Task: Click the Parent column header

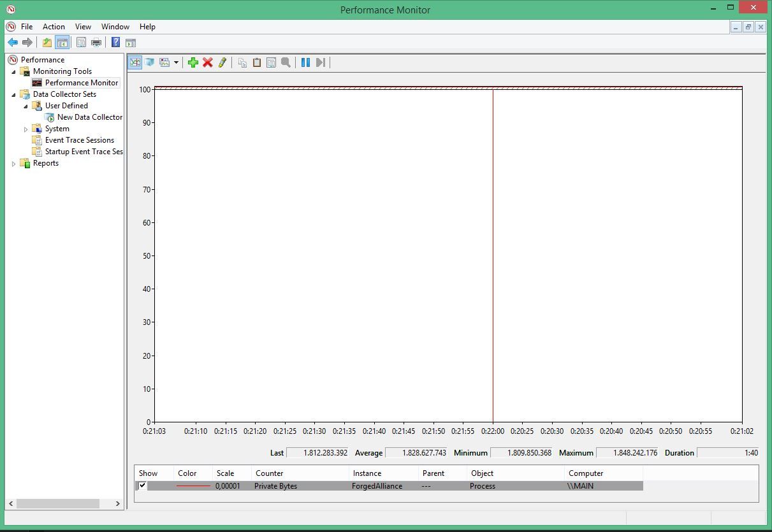Action: 433,473
